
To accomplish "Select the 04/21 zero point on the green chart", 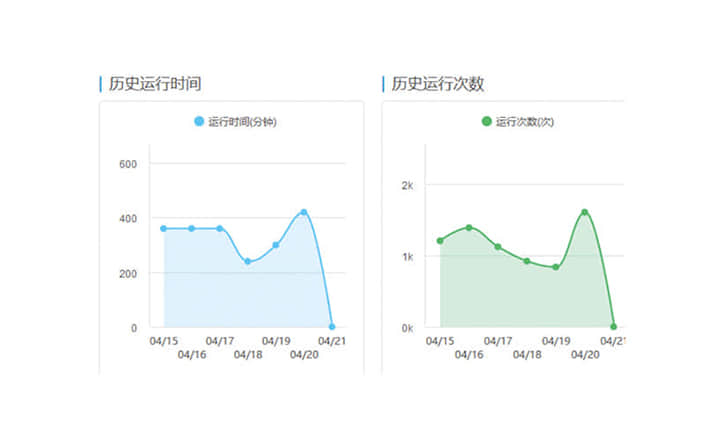I will 613,327.
